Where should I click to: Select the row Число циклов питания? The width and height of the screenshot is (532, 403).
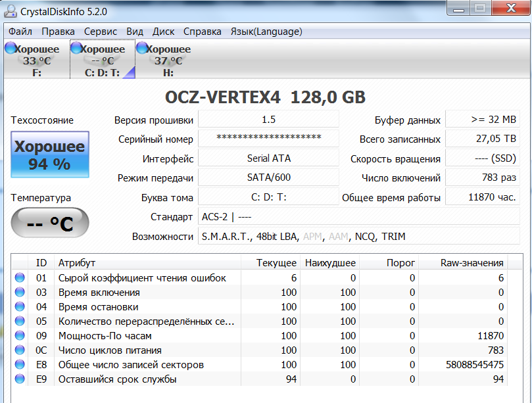pos(260,350)
